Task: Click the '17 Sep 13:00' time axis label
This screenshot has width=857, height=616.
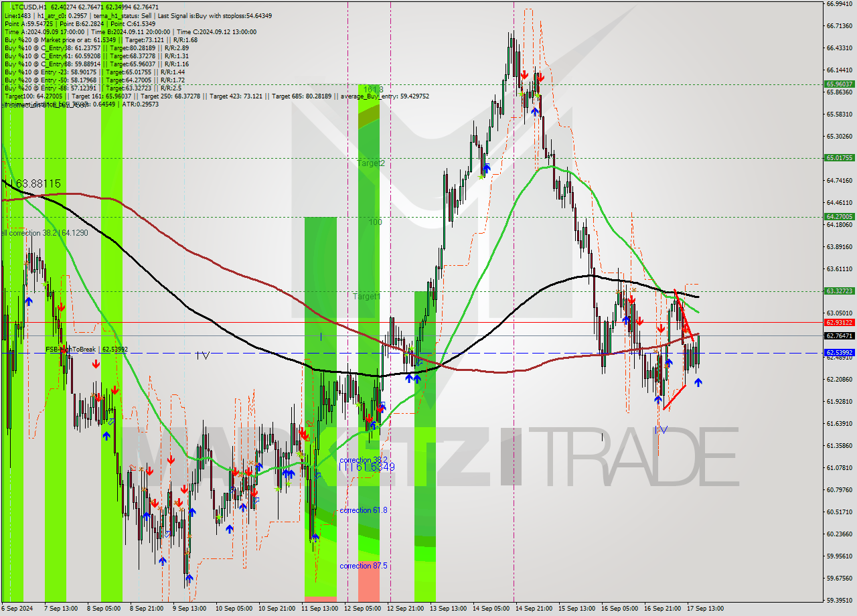Action: point(705,609)
